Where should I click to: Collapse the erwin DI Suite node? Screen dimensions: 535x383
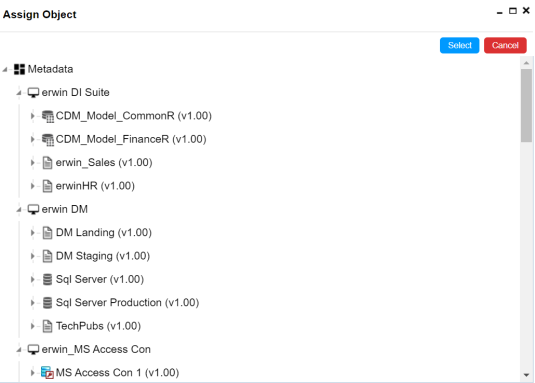19,93
